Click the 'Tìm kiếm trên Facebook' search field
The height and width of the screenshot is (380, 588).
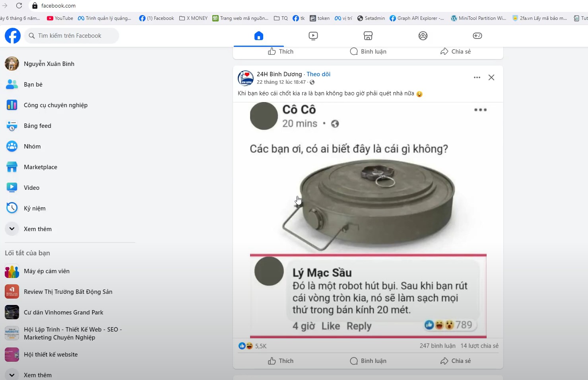coord(72,36)
